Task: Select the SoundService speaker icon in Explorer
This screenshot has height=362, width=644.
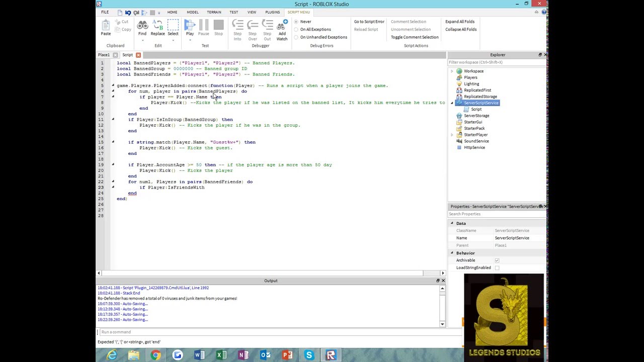Action: (459, 141)
